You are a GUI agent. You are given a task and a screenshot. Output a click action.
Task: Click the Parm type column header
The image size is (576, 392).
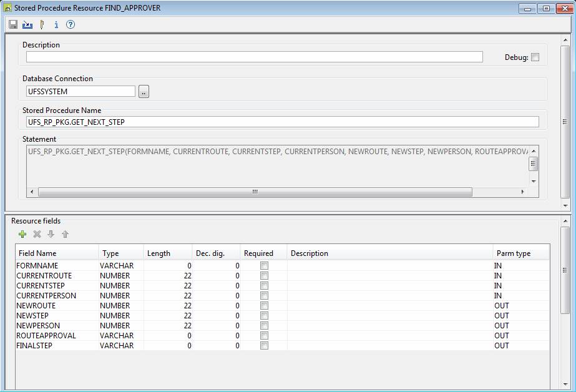(519, 253)
